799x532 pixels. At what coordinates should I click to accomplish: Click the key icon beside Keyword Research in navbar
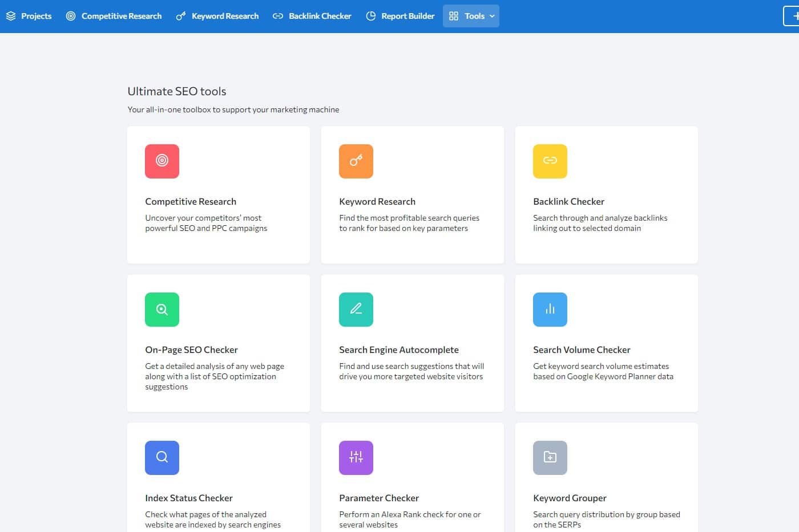(x=181, y=16)
